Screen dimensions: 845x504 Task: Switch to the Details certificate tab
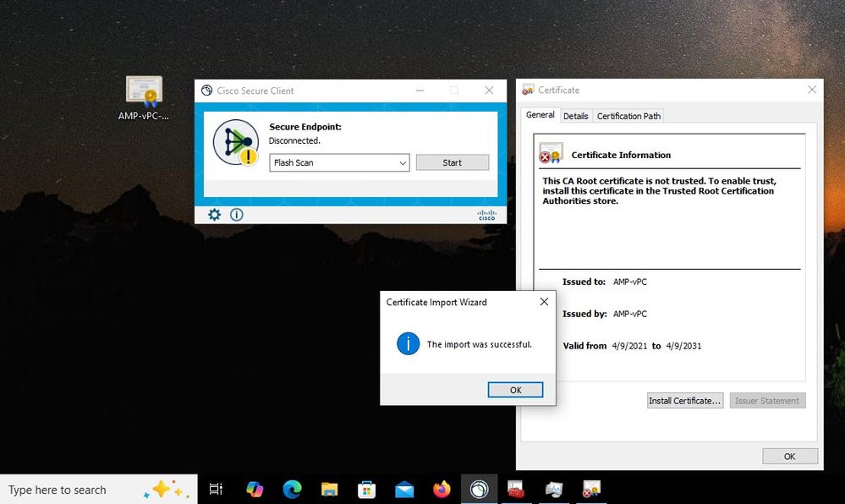pyautogui.click(x=575, y=116)
